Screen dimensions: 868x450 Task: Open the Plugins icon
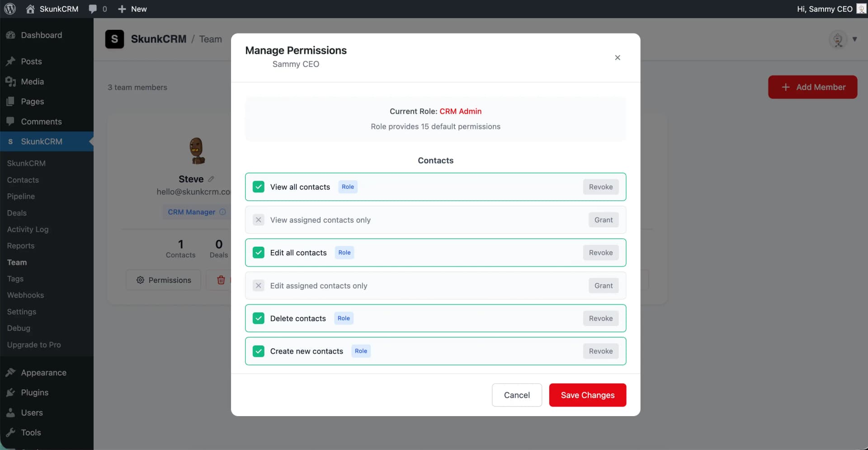coord(11,393)
